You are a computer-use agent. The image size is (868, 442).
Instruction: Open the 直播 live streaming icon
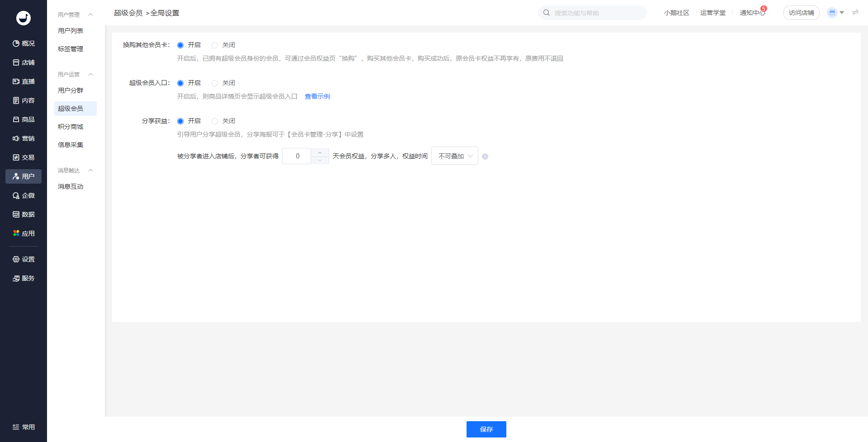16,81
